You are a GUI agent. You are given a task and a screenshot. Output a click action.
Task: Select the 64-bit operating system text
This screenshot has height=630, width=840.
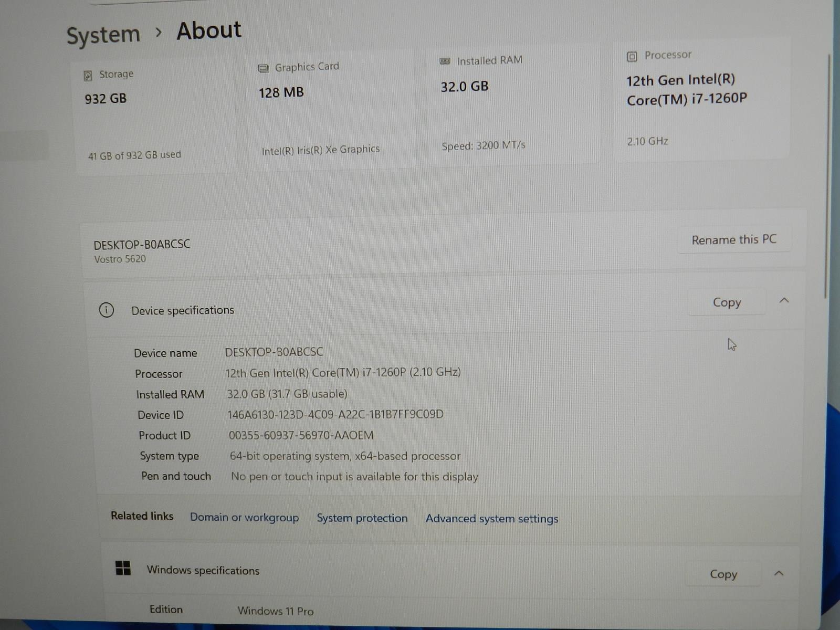coord(345,456)
